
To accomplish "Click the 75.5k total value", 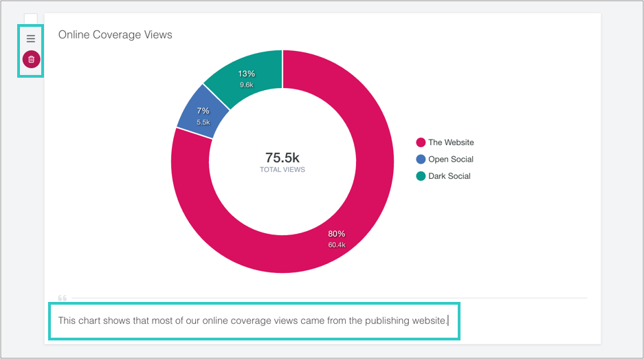I will pyautogui.click(x=282, y=157).
